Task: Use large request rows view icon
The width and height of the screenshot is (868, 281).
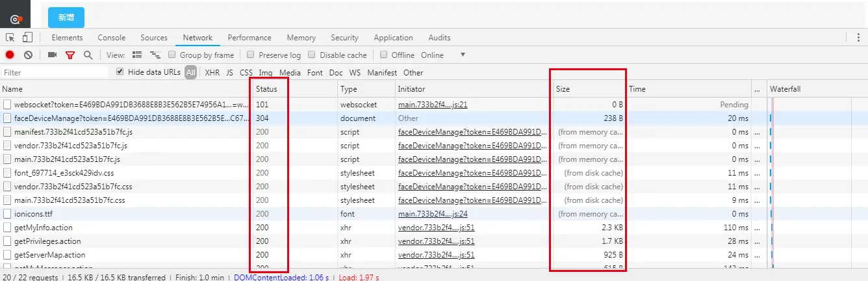Action: click(137, 55)
